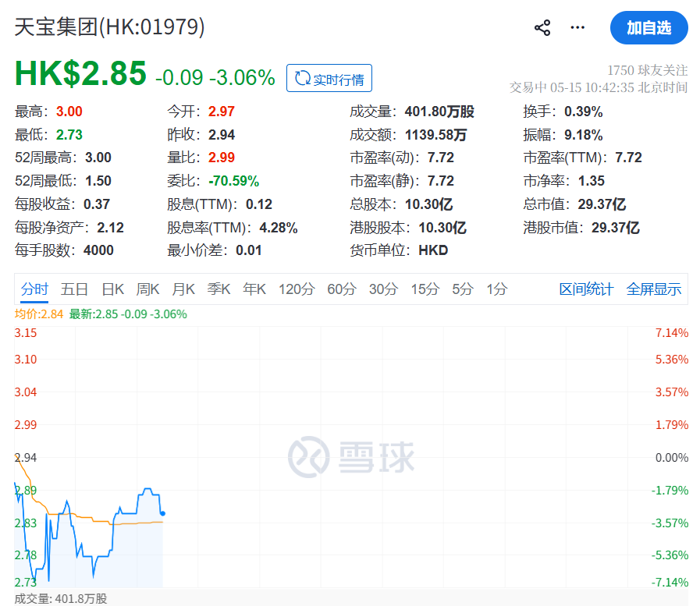Click the 市净率 value 1.35
Viewport: 700px width, 606px height.
click(x=591, y=181)
